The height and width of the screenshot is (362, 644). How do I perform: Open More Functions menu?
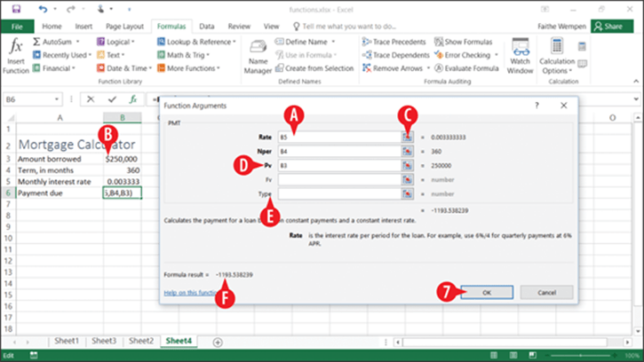coord(188,68)
